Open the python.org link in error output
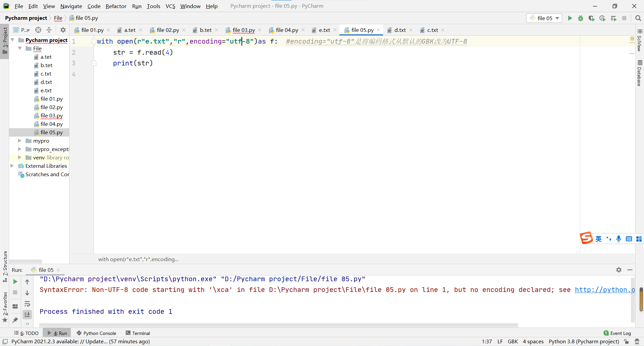644x346 pixels. [x=604, y=290]
